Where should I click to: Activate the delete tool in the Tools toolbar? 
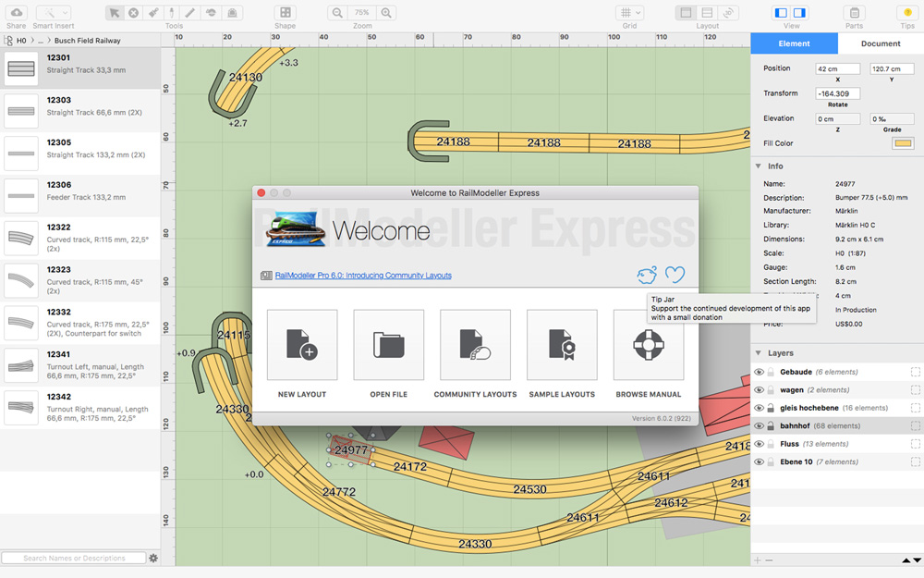click(x=133, y=13)
